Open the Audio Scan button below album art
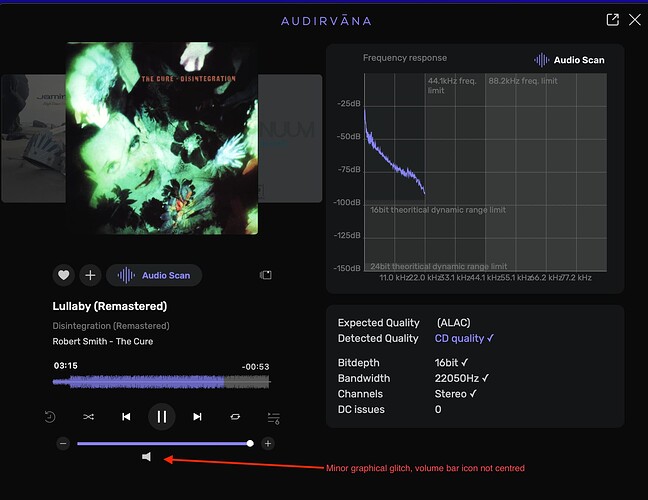The width and height of the screenshot is (648, 500). click(154, 275)
